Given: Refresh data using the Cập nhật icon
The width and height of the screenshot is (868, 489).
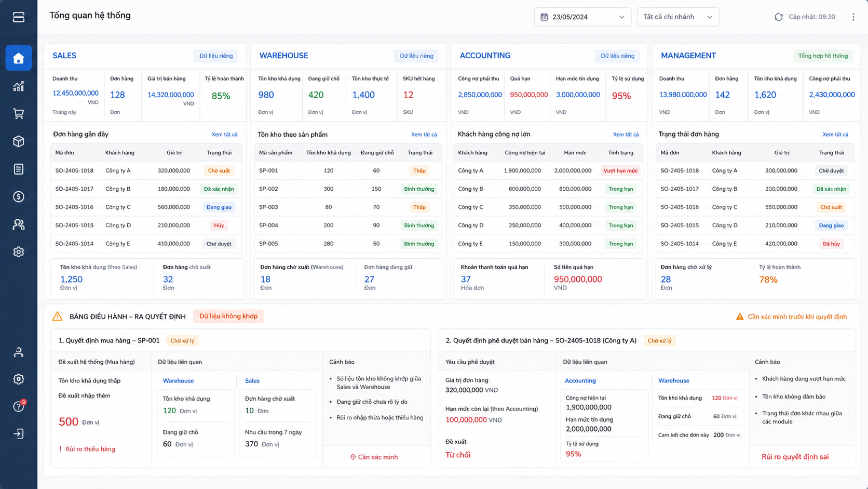Looking at the screenshot, I should coord(779,17).
